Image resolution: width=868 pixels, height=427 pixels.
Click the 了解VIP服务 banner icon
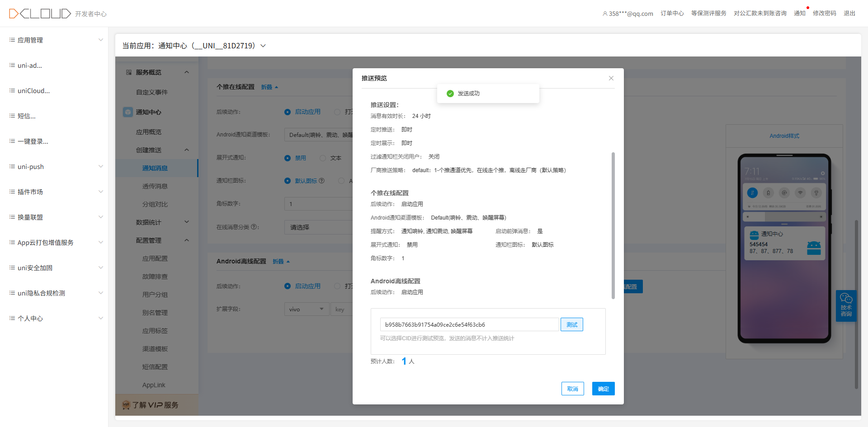click(x=126, y=405)
